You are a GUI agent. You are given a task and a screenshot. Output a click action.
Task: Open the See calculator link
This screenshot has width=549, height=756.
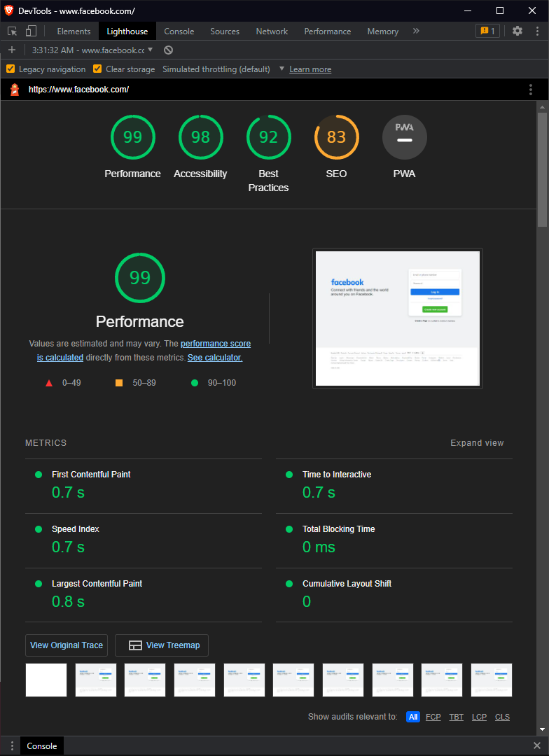coord(215,358)
